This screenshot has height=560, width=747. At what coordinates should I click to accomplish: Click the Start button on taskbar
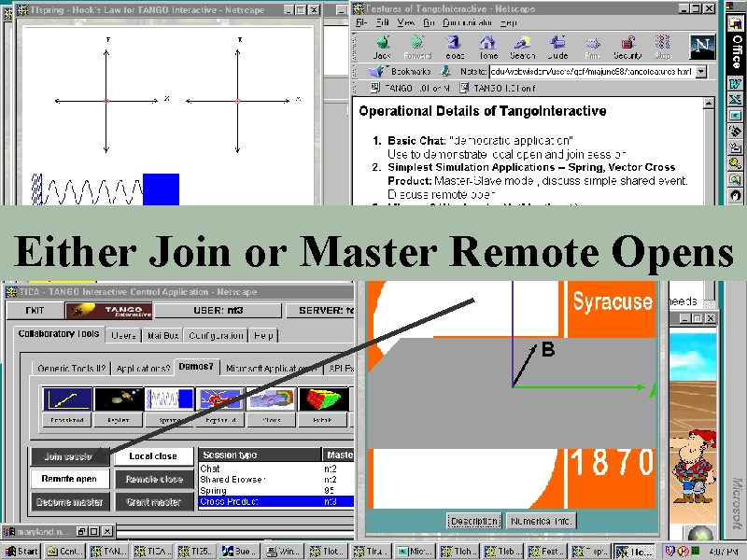point(21,551)
